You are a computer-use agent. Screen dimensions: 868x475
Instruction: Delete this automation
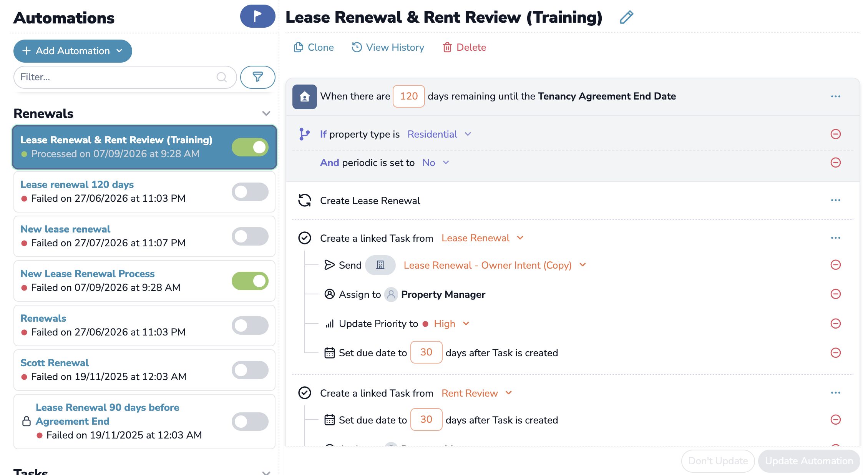pos(464,47)
